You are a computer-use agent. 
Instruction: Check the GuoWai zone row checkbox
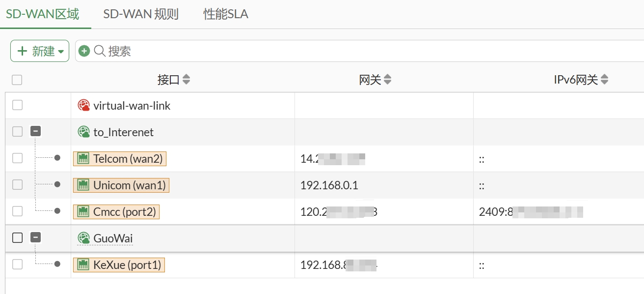pos(17,237)
